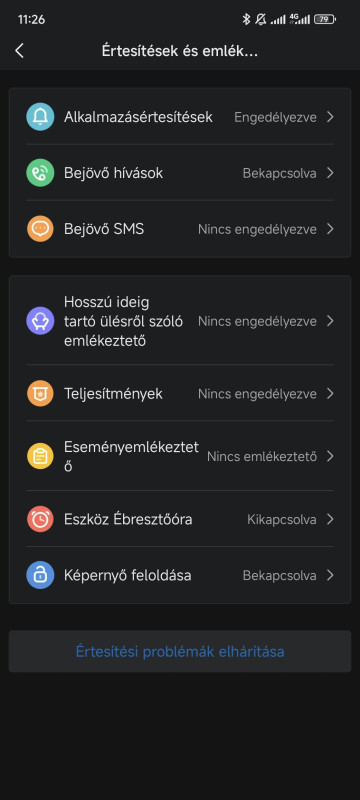Tap the orange chat bubble SMS icon
This screenshot has height=800, width=360.
click(40, 229)
